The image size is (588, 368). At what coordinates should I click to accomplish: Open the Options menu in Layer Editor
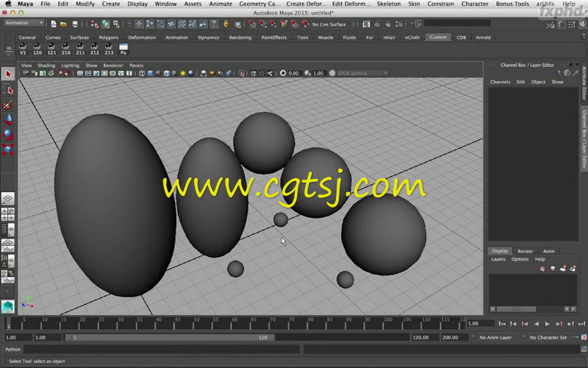click(x=520, y=260)
